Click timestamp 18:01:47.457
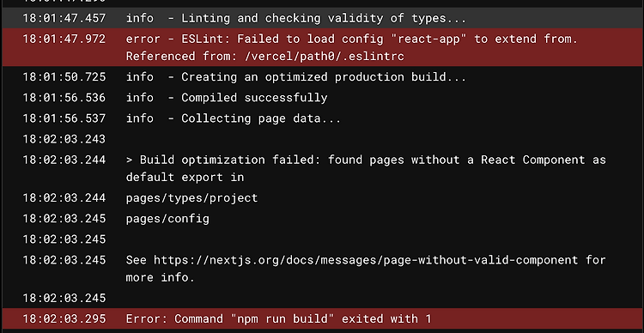 [x=64, y=18]
